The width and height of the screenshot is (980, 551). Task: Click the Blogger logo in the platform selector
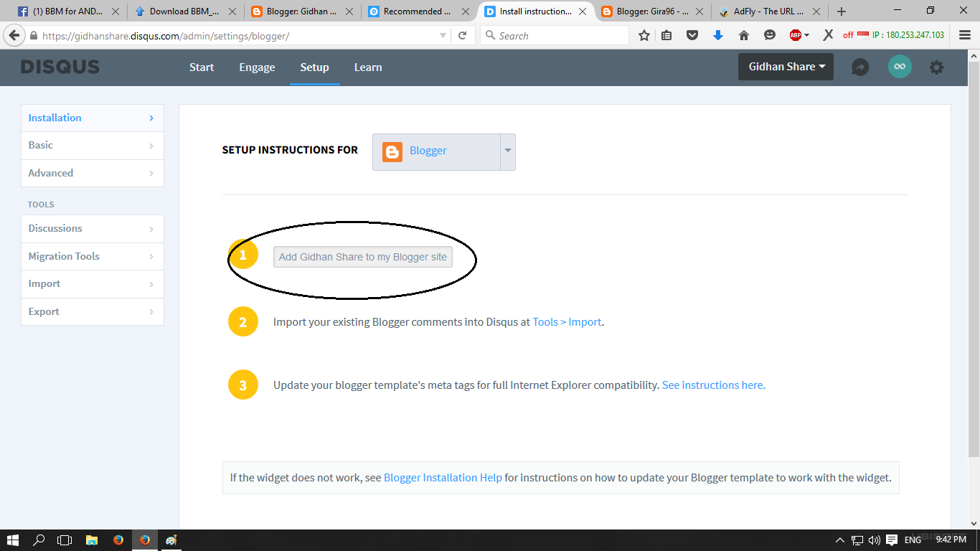pyautogui.click(x=392, y=151)
